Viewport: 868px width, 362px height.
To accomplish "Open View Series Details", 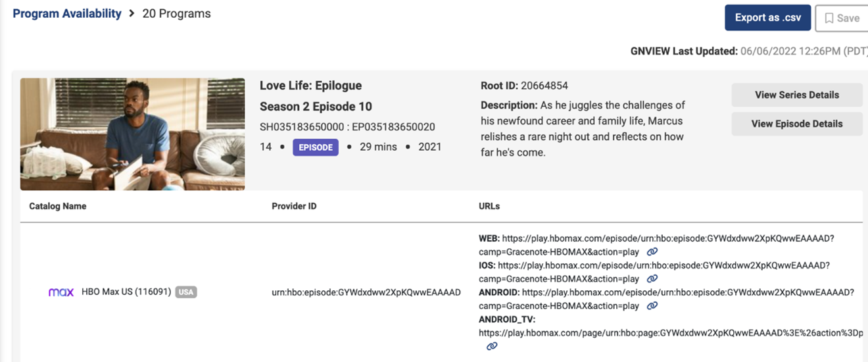I will 796,95.
